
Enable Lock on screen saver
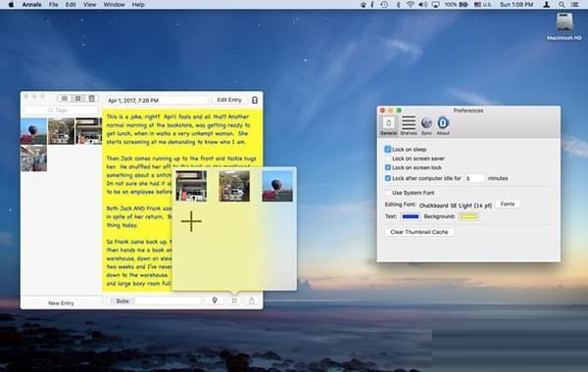coord(388,159)
